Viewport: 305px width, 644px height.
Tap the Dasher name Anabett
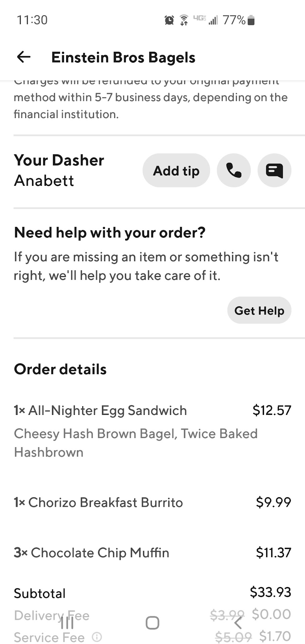coord(44,181)
